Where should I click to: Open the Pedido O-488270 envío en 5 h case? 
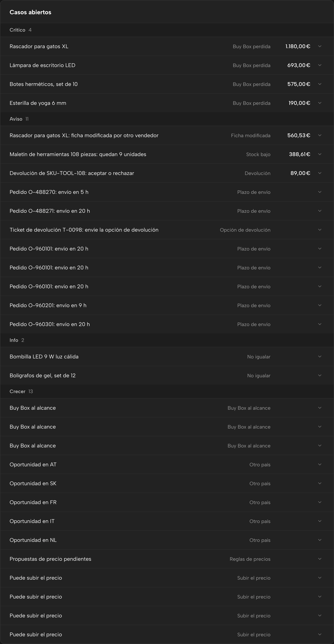167,192
